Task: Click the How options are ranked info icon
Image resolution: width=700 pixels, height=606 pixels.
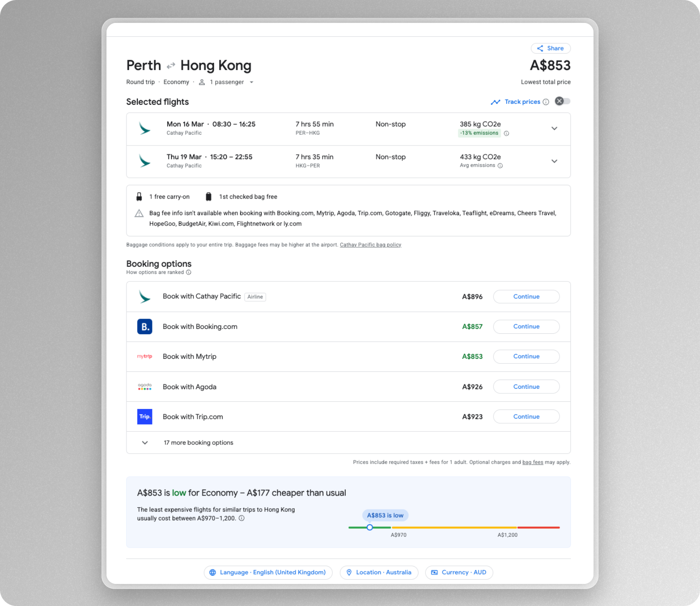Action: (x=188, y=272)
